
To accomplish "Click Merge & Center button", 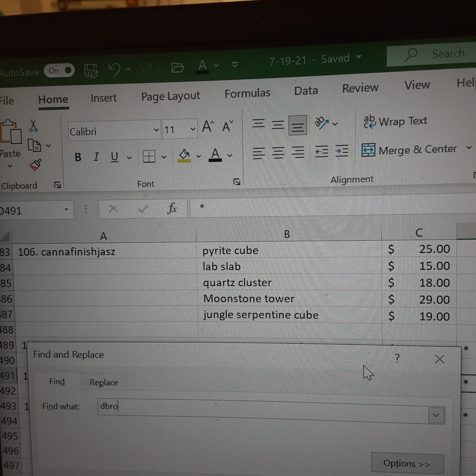I will coord(409,150).
